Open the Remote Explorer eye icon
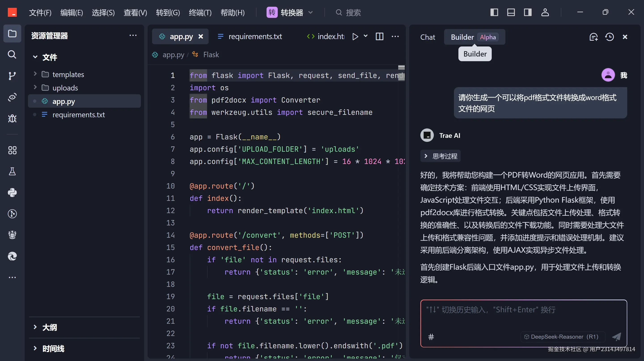The height and width of the screenshot is (361, 644). tap(12, 97)
